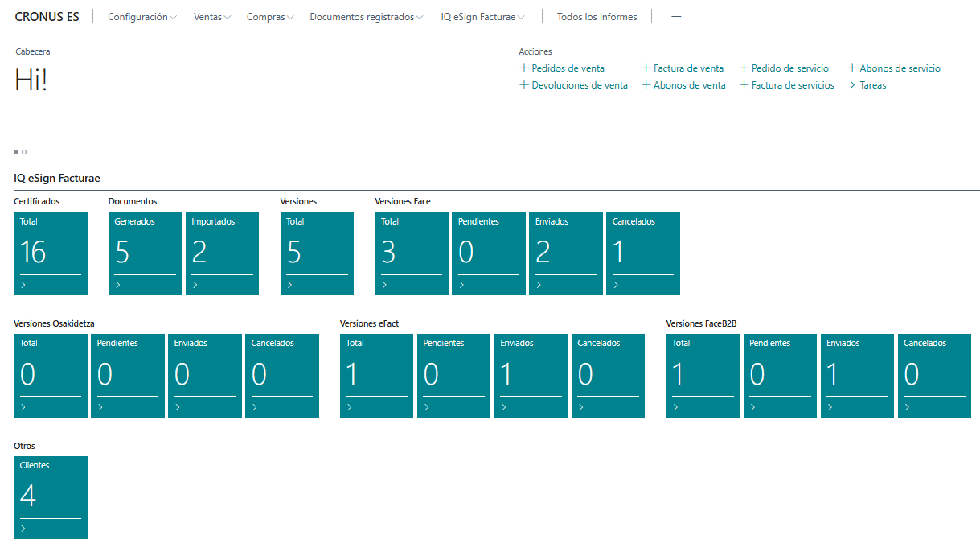This screenshot has width=980, height=552.
Task: Click plus icon beside Pedido de servicio
Action: click(744, 68)
